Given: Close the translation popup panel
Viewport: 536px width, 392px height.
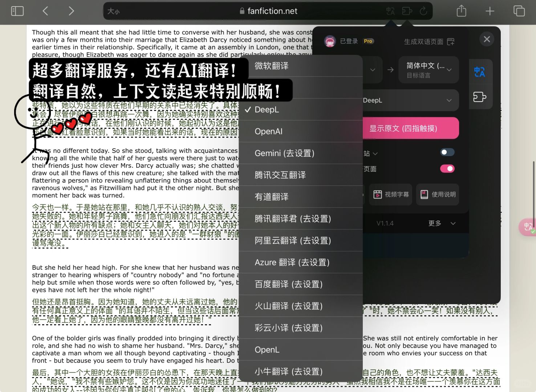Looking at the screenshot, I should coord(487,39).
